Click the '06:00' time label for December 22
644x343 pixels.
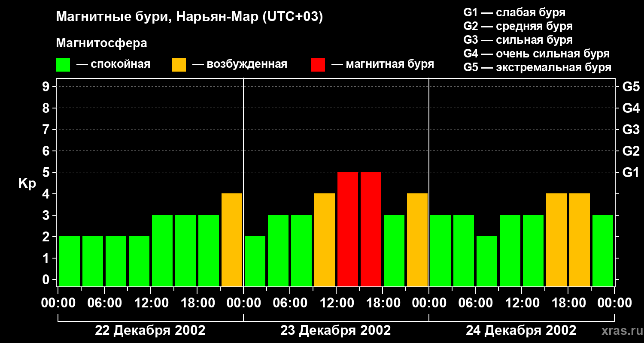tap(105, 303)
